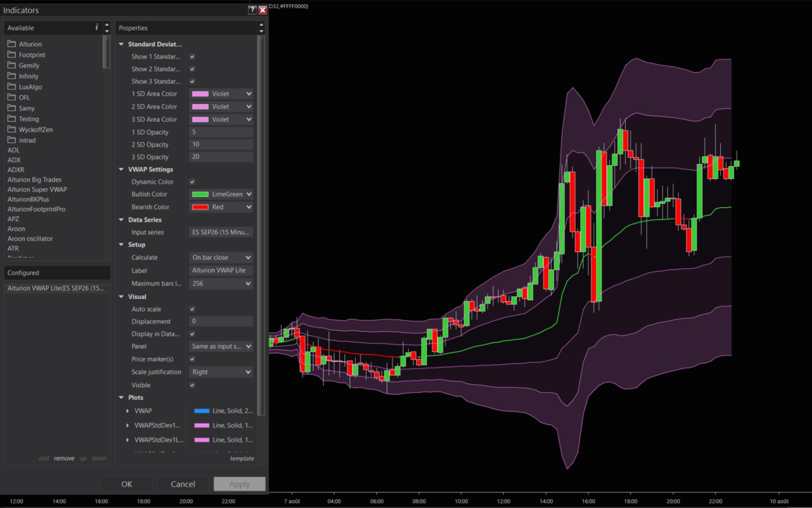Open the Samy folder icon

[12, 108]
